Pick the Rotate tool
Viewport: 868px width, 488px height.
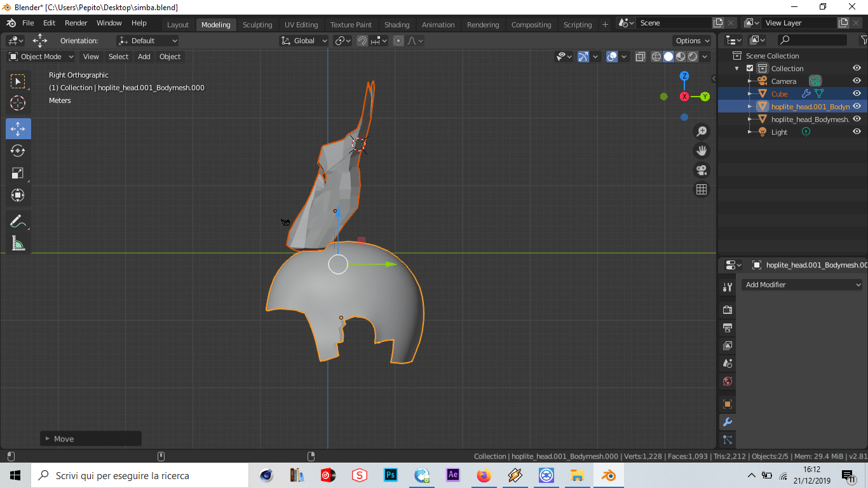point(18,151)
